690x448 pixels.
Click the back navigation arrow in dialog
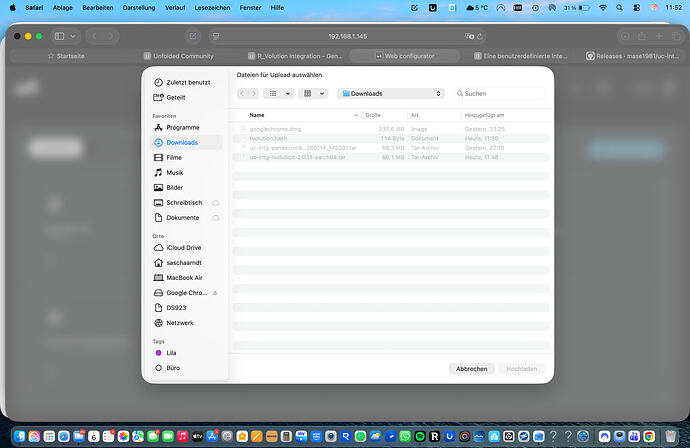tap(242, 93)
